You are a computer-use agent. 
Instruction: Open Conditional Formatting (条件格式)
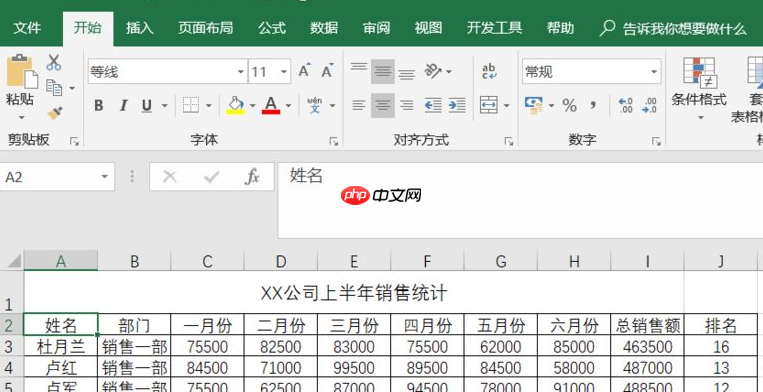pos(699,88)
